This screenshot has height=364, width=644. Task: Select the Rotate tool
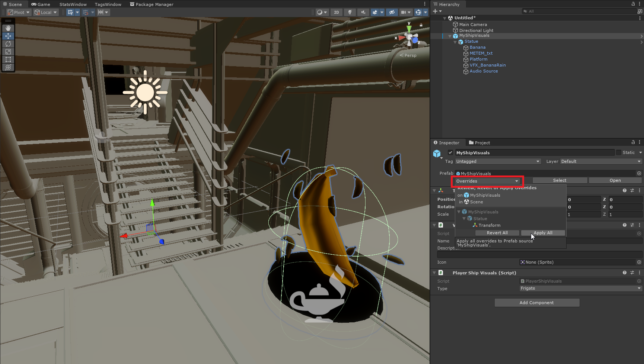click(8, 44)
